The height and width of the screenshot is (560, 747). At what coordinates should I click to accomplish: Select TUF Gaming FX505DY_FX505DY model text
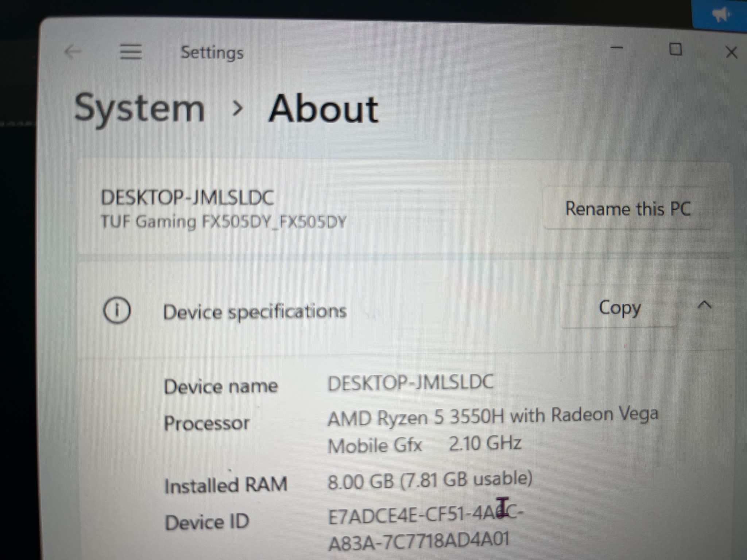coord(223,221)
